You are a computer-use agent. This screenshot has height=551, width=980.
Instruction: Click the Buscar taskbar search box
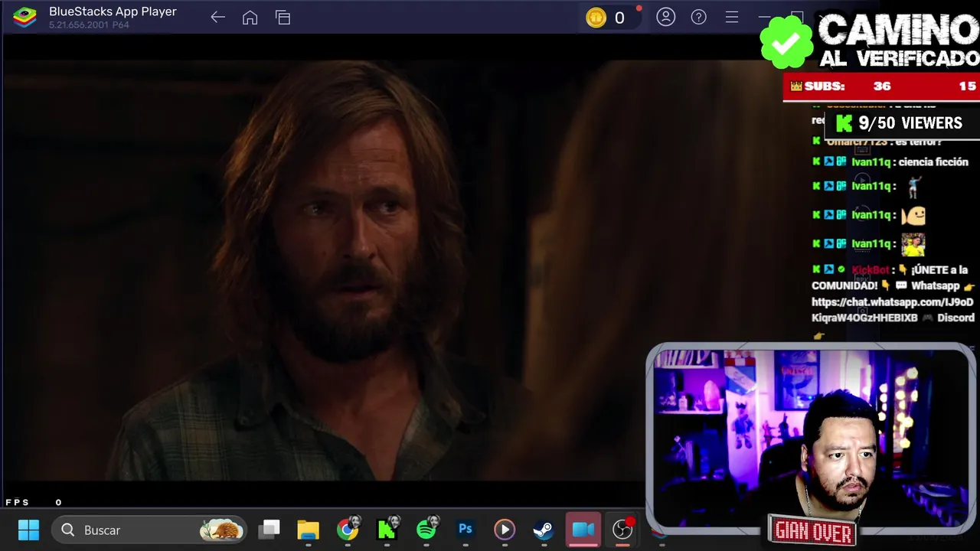(x=149, y=530)
